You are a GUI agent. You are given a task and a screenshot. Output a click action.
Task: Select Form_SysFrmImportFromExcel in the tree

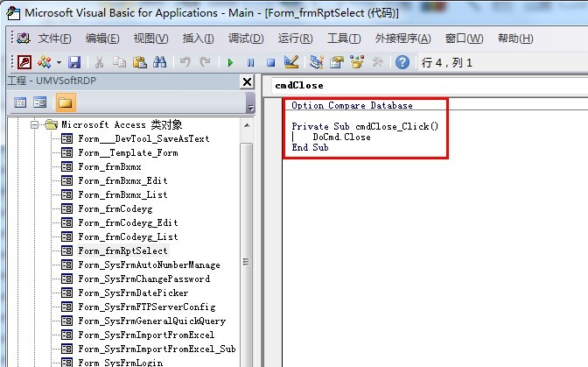(146, 335)
